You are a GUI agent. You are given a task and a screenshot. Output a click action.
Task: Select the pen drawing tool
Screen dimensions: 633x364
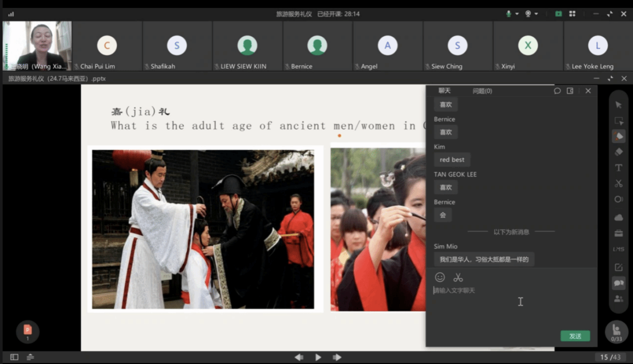618,136
